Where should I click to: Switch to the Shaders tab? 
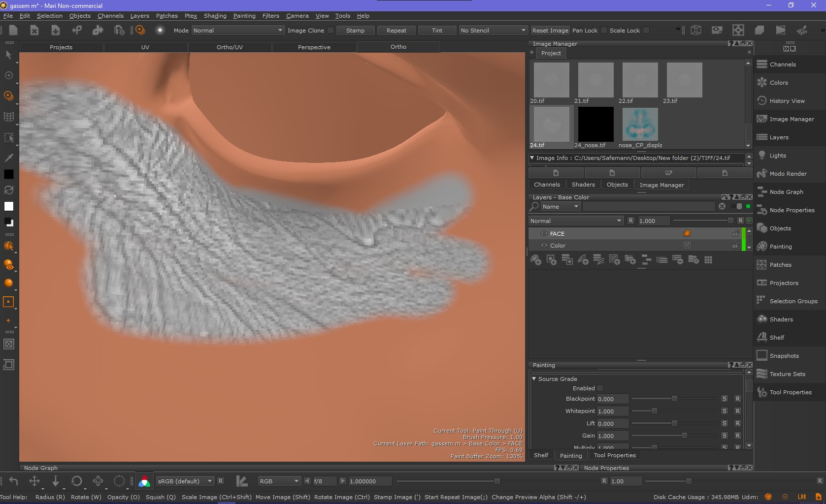click(x=583, y=185)
